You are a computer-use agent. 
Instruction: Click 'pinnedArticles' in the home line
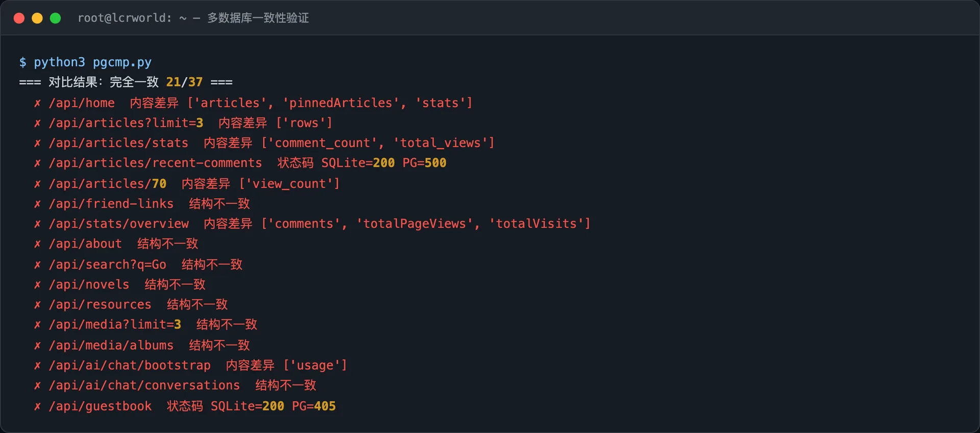click(x=340, y=103)
